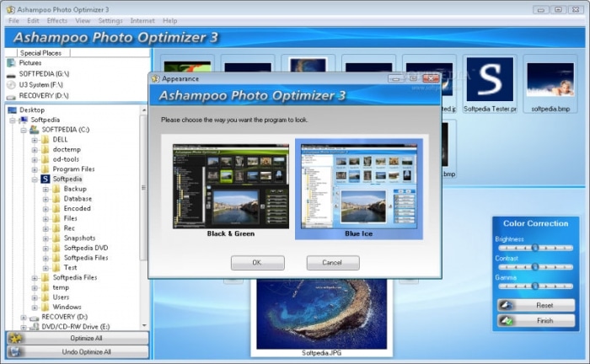Image resolution: width=590 pixels, height=364 pixels.
Task: Click the Finish button's checkmark icon
Action: pos(506,321)
